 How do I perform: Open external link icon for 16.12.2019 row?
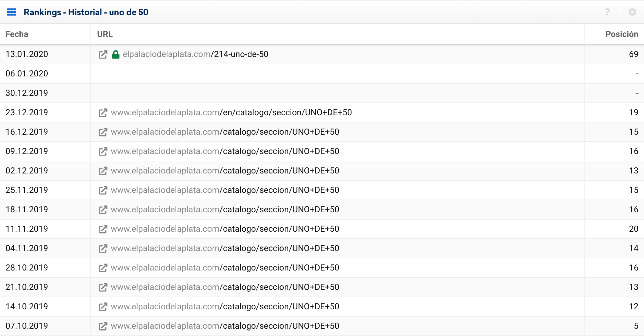[x=103, y=132]
